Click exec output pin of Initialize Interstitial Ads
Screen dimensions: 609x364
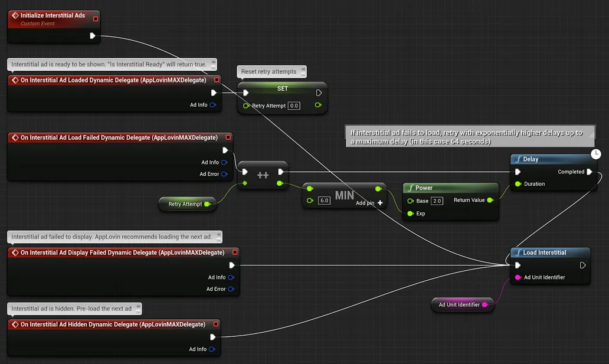(93, 36)
